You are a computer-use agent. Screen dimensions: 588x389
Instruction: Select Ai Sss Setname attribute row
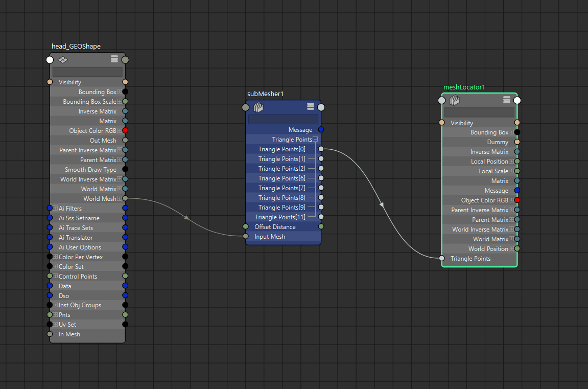(x=87, y=218)
